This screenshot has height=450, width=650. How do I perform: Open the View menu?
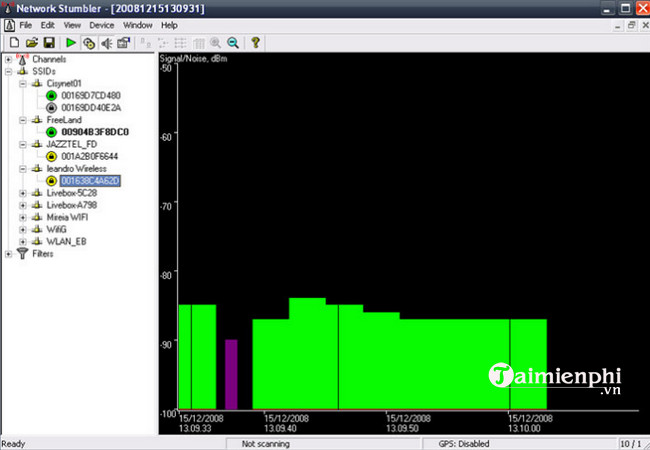[72, 24]
